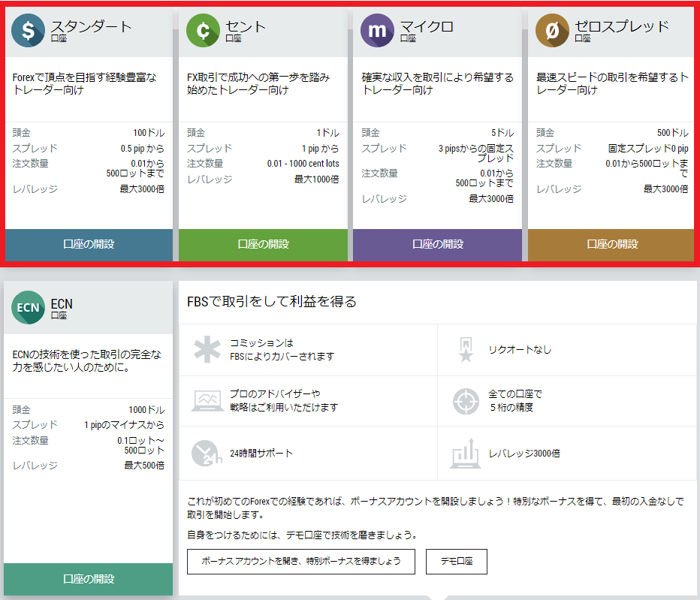Image resolution: width=700 pixels, height=600 pixels.
Task: Click the 最大1000倍 leverage value
Action: click(x=316, y=179)
